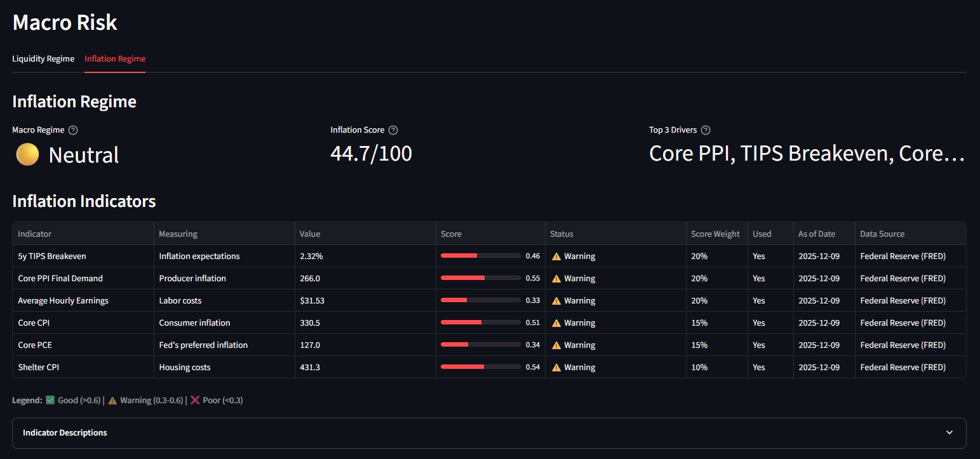The width and height of the screenshot is (980, 459).
Task: Select the Inflation Regime tab
Action: click(115, 59)
